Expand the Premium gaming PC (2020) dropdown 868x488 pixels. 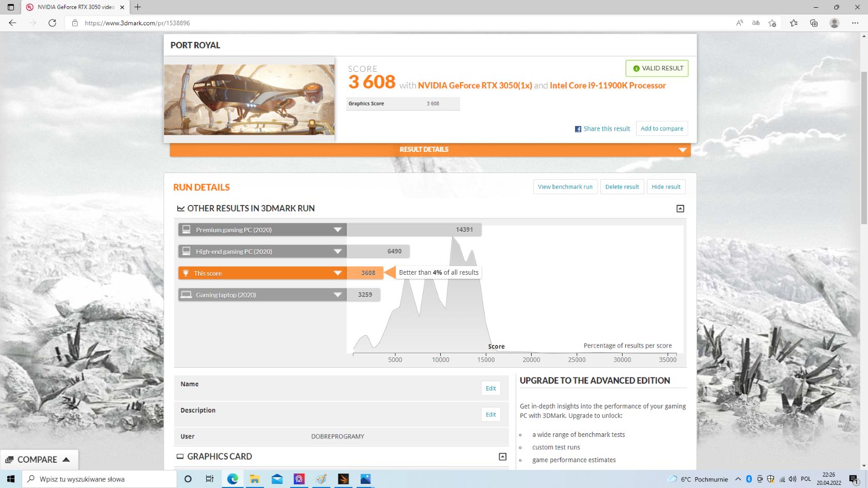(337, 229)
